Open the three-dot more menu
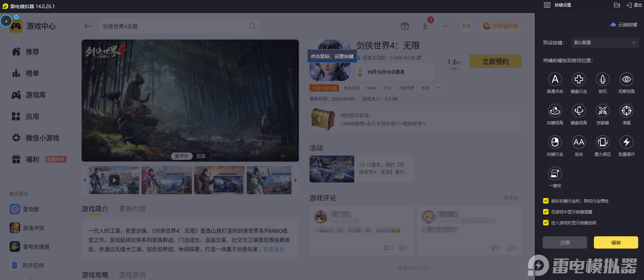Screen dimensions: 644x280 click(446, 26)
